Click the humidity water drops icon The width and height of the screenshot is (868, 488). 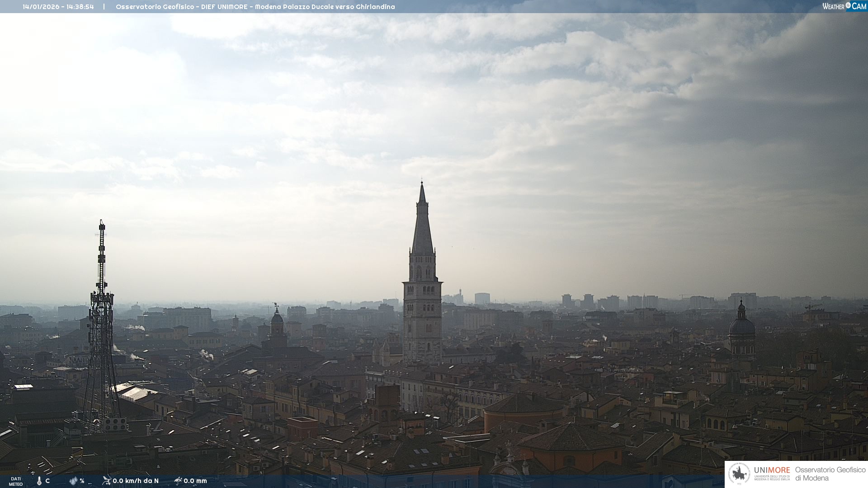[x=73, y=481]
